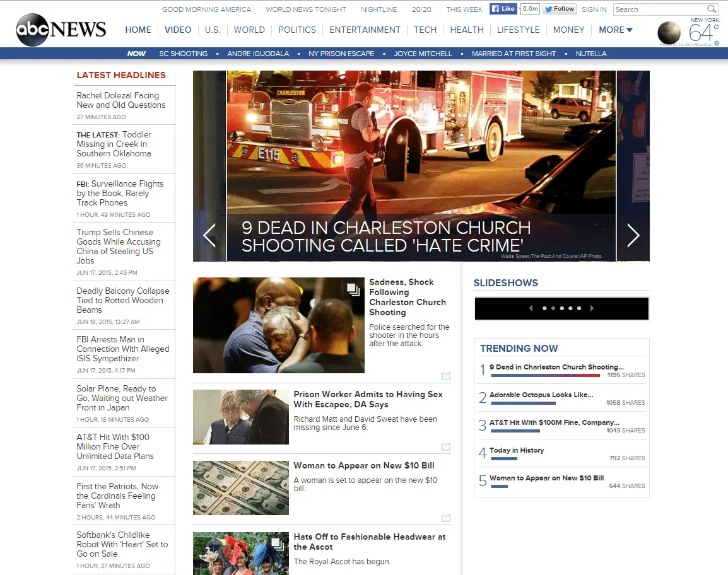This screenshot has width=728, height=575.
Task: Open Softbank's Childlike Robot headline
Action: pos(122,544)
